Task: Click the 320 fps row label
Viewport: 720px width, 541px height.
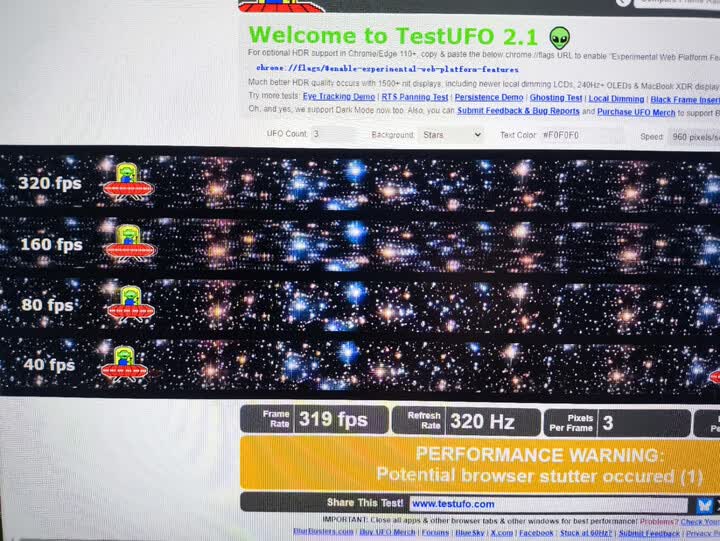Action: tap(50, 183)
